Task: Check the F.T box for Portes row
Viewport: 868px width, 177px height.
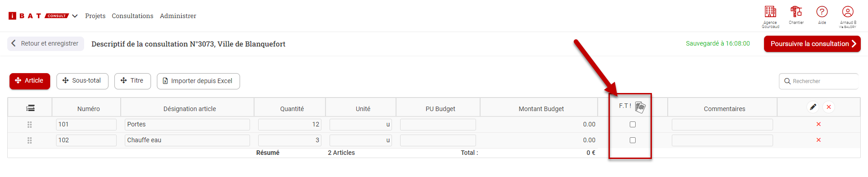Action: [632, 124]
